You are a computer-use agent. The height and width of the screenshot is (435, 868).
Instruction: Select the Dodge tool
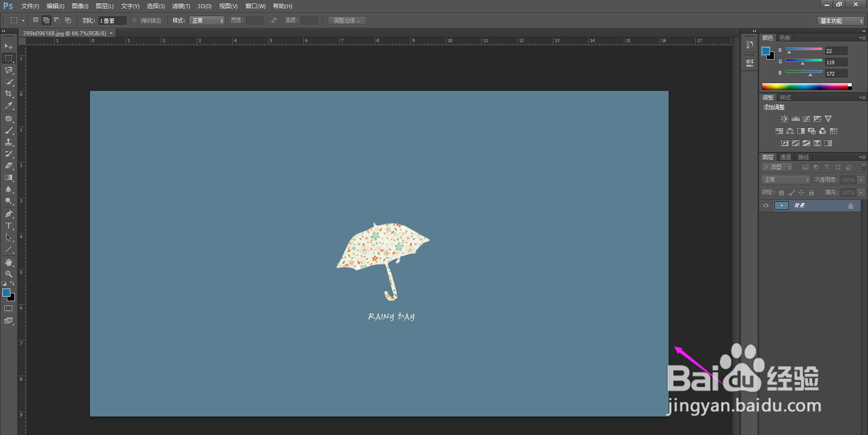click(x=9, y=201)
